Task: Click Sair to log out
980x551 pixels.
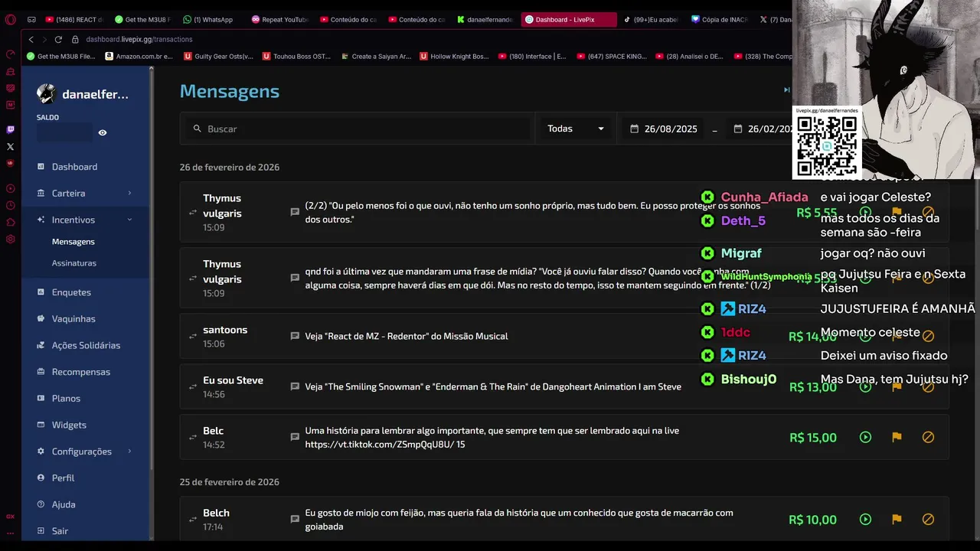Action: 60,531
